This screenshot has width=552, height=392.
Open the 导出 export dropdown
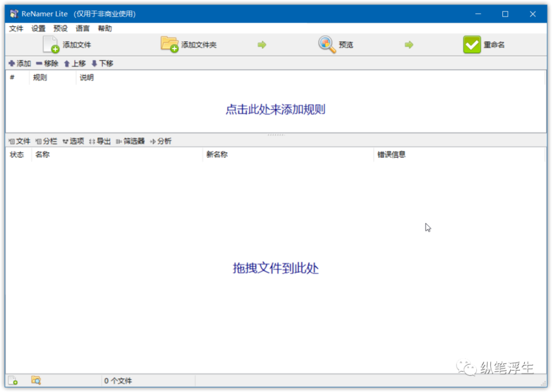point(100,141)
